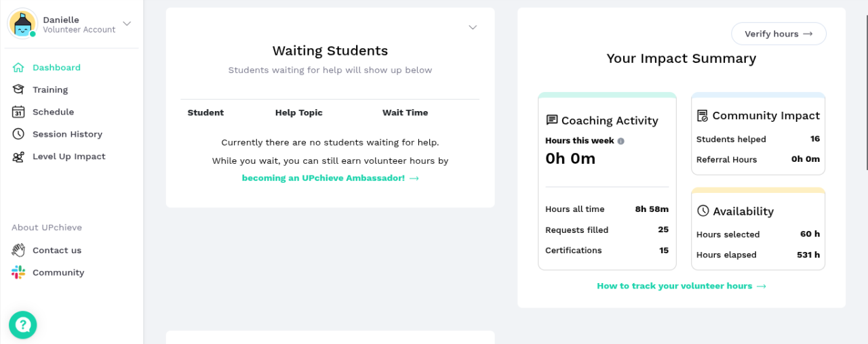Viewport: 868px width, 344px height.
Task: Click the info icon beside Hours this week
Action: pos(620,141)
